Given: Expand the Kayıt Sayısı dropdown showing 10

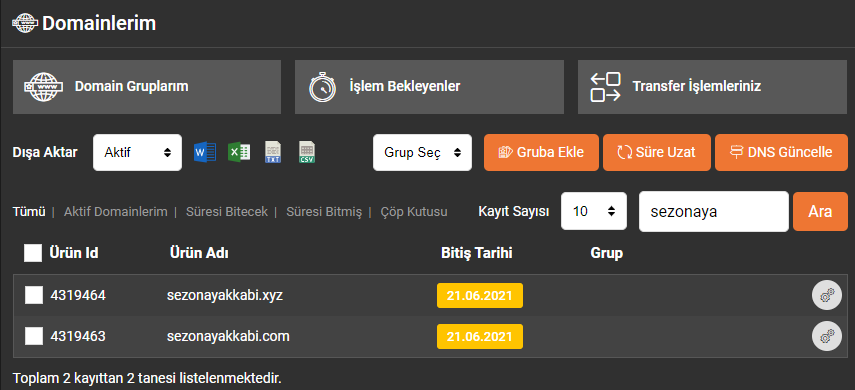Looking at the screenshot, I should (594, 211).
